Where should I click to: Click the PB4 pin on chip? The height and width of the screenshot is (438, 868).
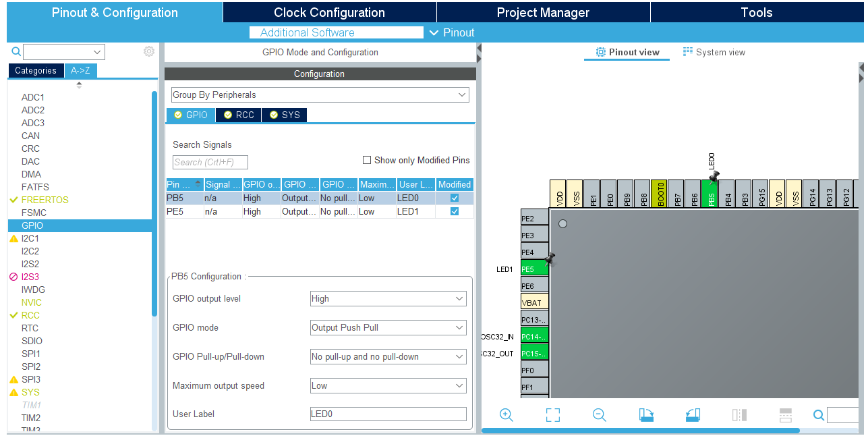727,193
